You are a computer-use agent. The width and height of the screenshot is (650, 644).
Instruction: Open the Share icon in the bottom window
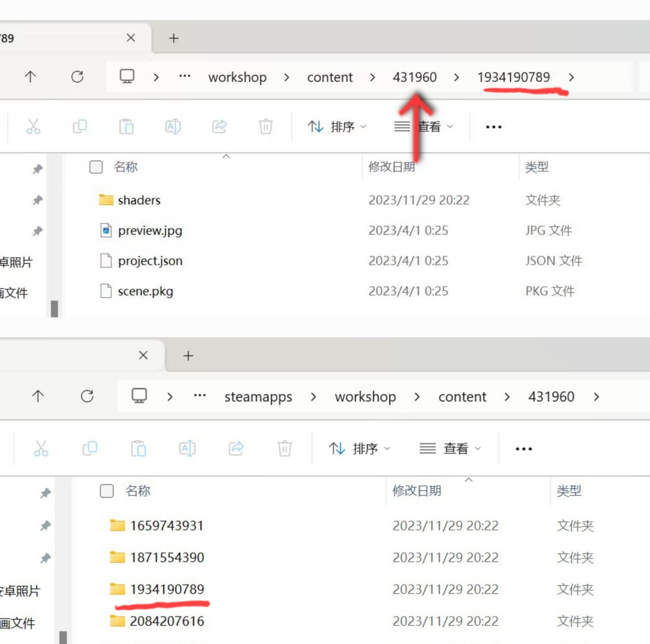(236, 448)
